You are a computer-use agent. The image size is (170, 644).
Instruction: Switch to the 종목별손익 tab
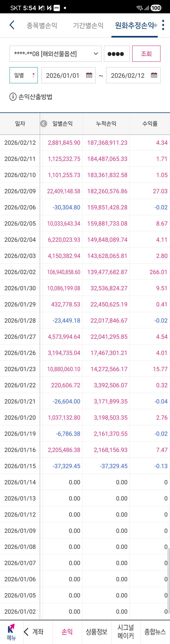coord(42,25)
